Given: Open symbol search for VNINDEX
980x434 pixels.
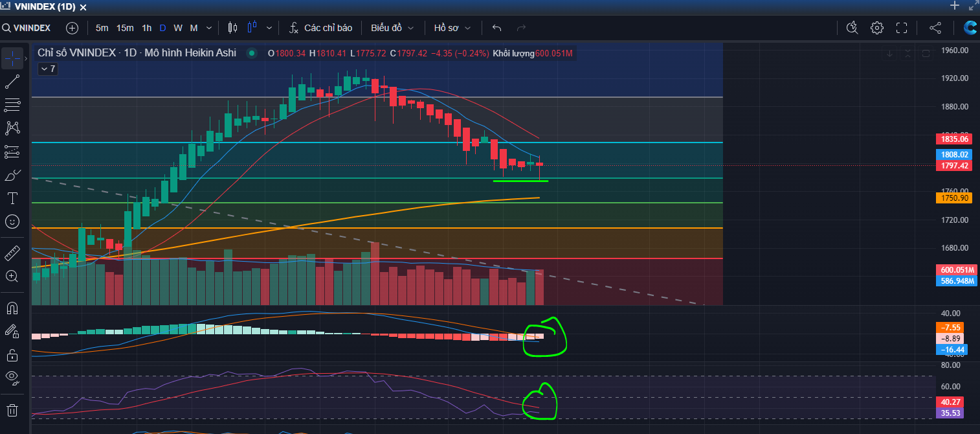Looking at the screenshot, I should tap(27, 28).
